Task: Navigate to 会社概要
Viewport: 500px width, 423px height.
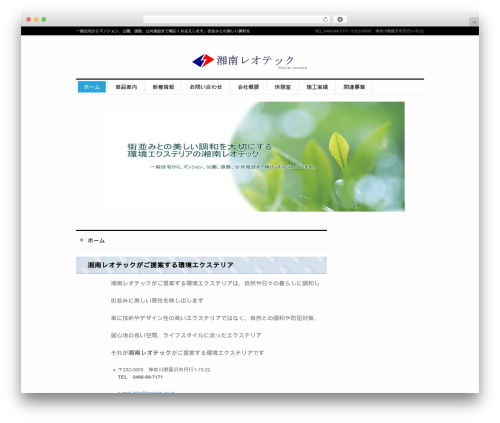Action: pos(248,87)
